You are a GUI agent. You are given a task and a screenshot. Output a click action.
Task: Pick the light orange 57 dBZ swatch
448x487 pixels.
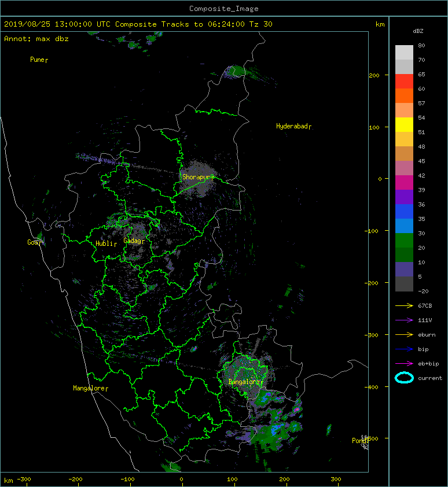(404, 110)
